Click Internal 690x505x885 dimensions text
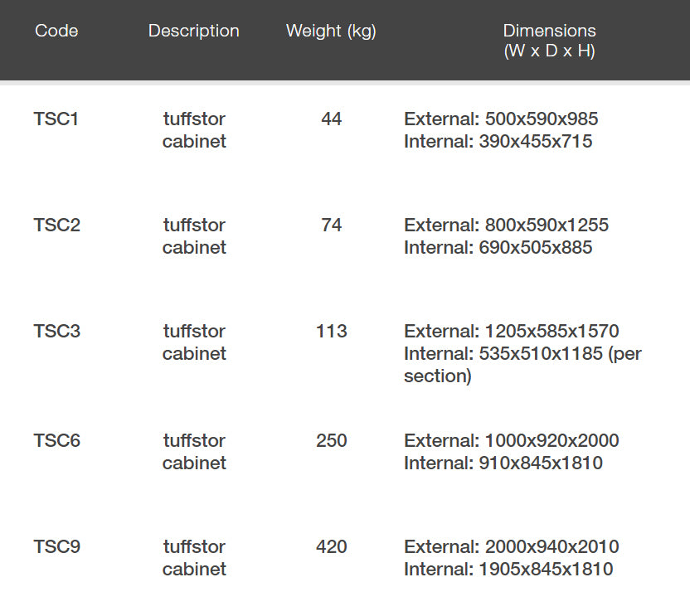690x616 pixels. pos(498,248)
